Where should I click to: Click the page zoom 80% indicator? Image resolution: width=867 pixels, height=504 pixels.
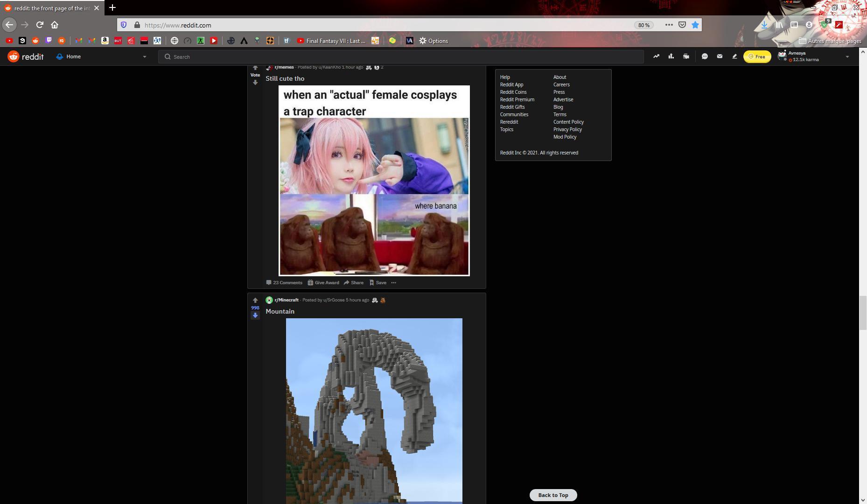[643, 25]
